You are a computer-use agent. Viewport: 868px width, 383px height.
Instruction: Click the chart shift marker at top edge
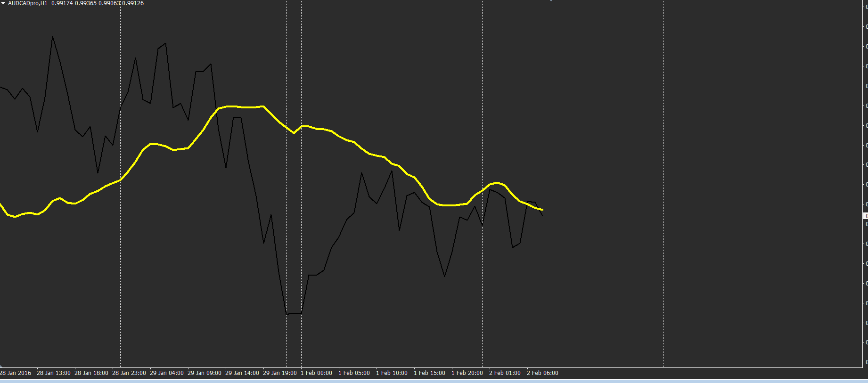pos(551,1)
